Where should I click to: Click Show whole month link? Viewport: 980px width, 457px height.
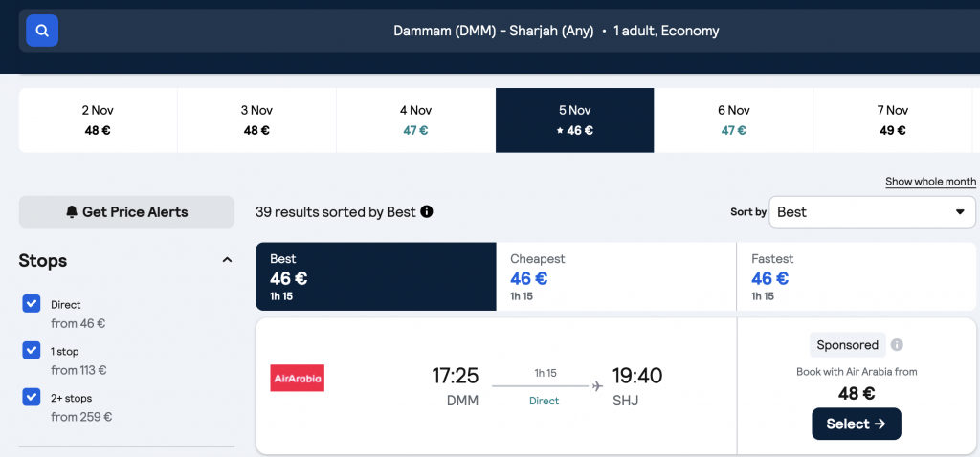click(930, 182)
